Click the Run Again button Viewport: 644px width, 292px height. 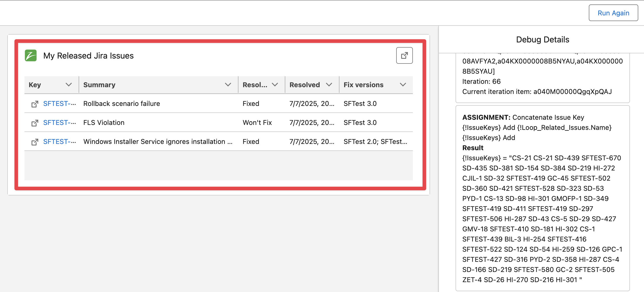tap(613, 13)
